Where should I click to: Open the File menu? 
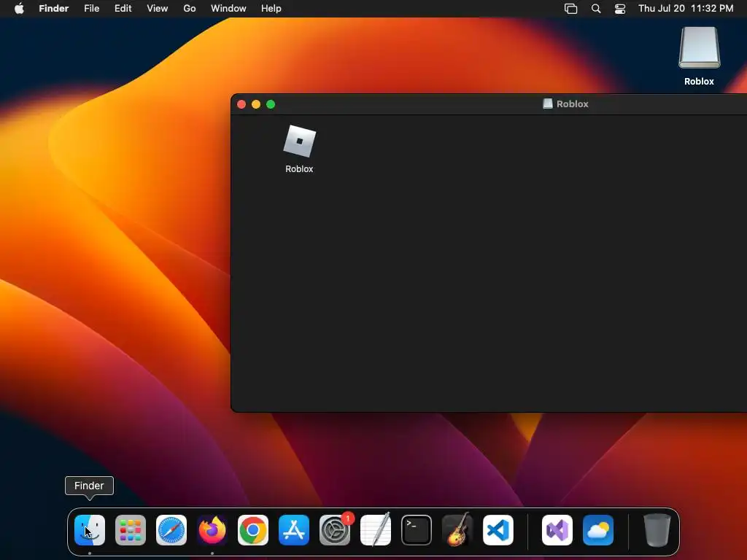[x=91, y=9]
